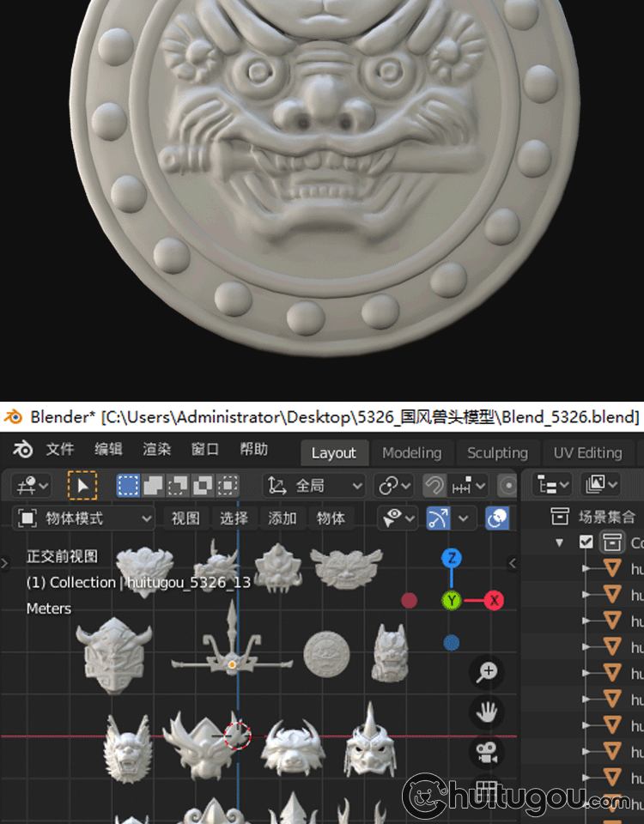
Task: Open the outliner image filter dropdown
Action: click(x=600, y=484)
